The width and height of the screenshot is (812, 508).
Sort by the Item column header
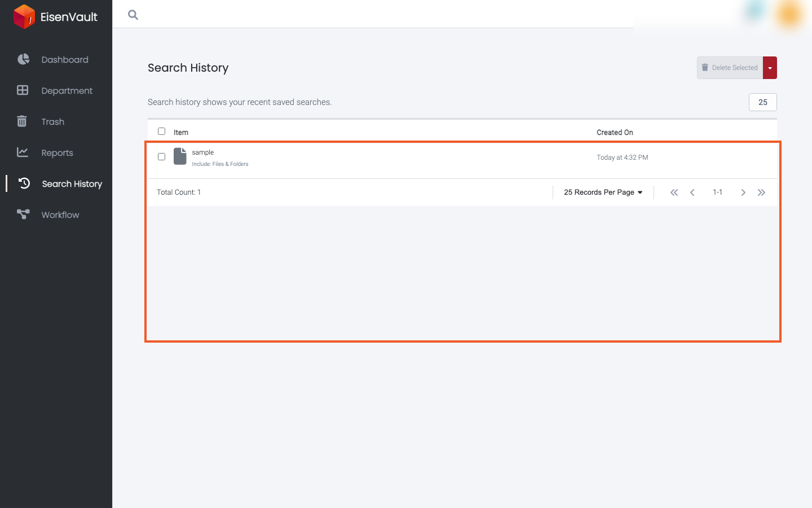181,133
